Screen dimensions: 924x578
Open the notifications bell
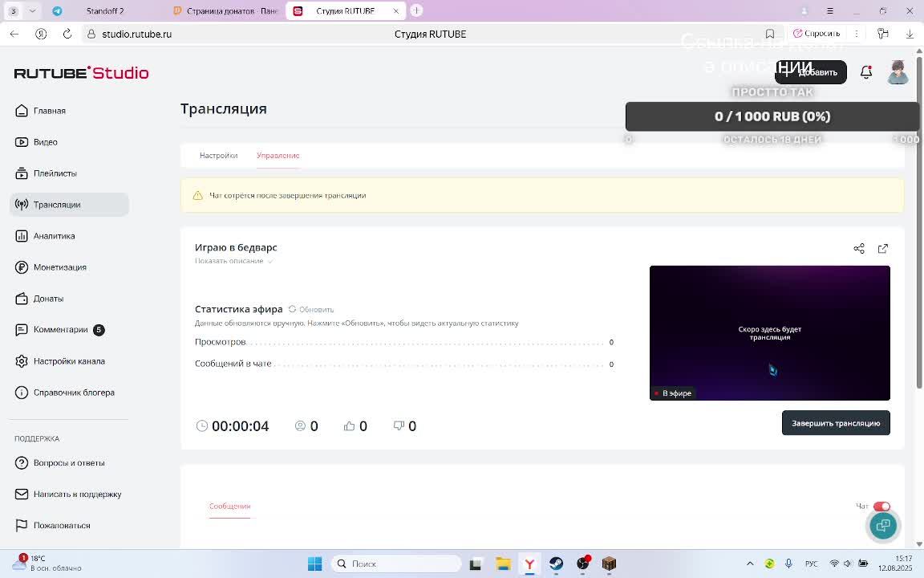point(865,72)
